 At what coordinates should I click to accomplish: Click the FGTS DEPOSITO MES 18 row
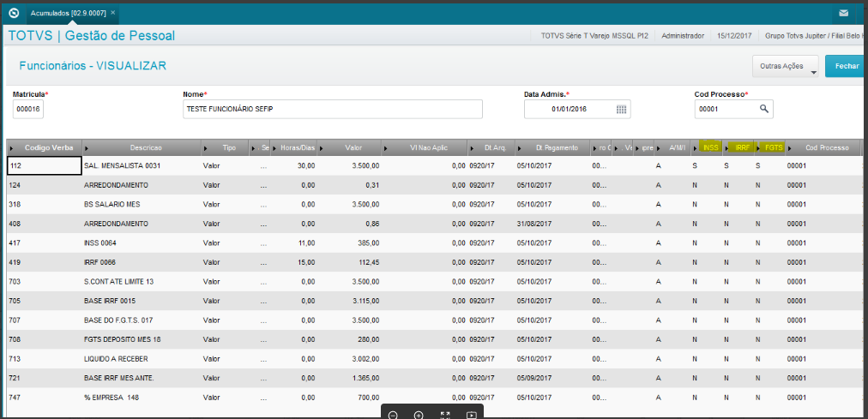[435, 339]
